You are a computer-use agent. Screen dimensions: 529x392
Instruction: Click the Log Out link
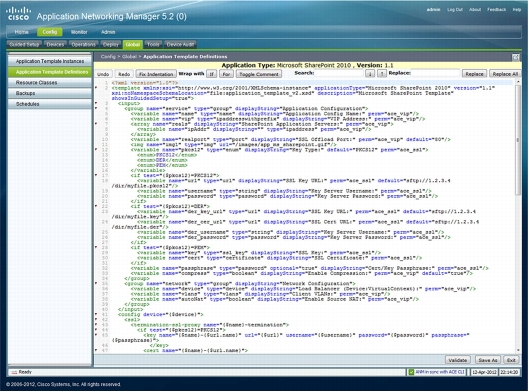tap(455, 9)
